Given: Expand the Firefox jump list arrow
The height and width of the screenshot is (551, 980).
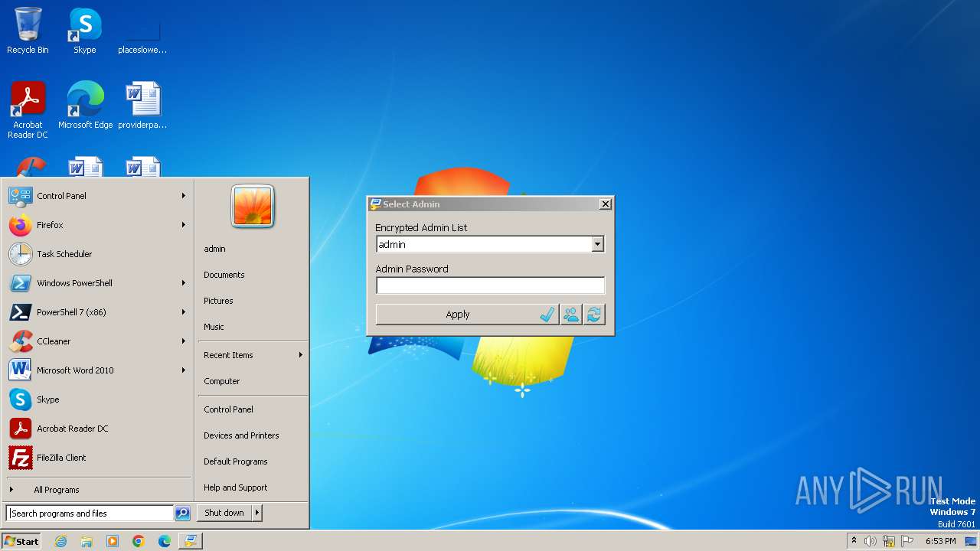Looking at the screenshot, I should 184,225.
